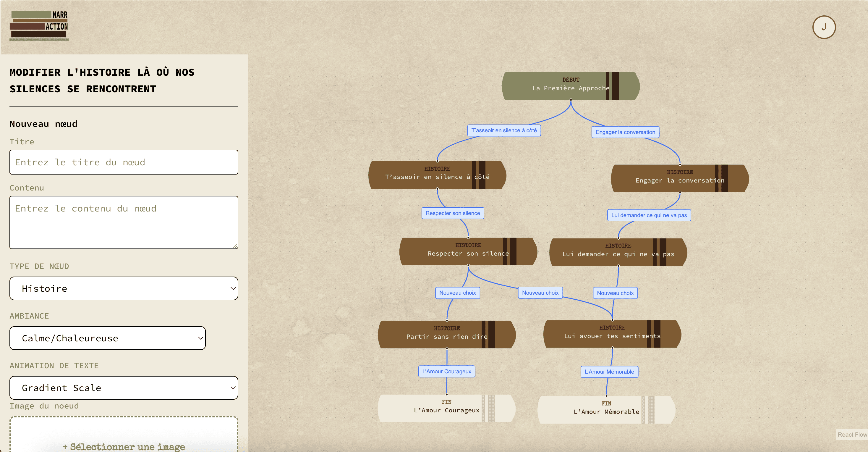
Task: Open the J user avatar menu
Action: click(824, 27)
